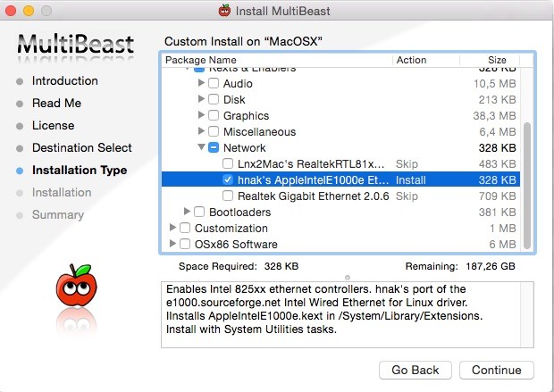Enable Realtek Gigabit Ethernet 2.0.6 checkbox
The width and height of the screenshot is (554, 392).
tap(228, 196)
